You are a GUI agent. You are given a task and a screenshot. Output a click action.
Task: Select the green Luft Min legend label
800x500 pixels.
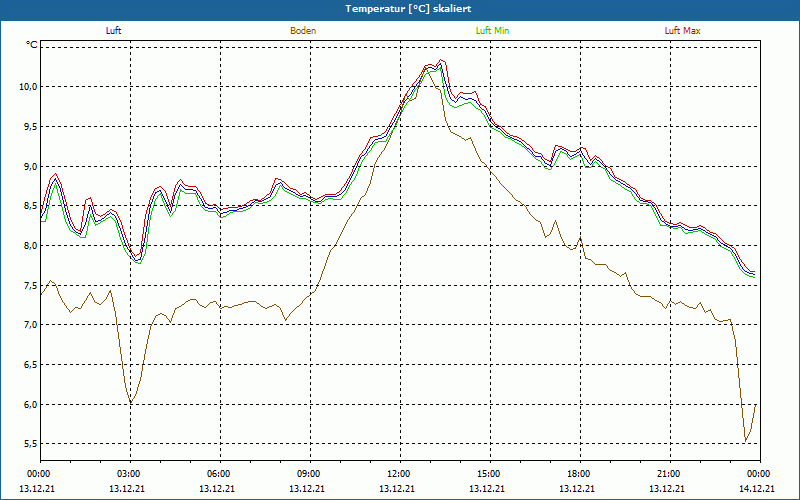[492, 31]
